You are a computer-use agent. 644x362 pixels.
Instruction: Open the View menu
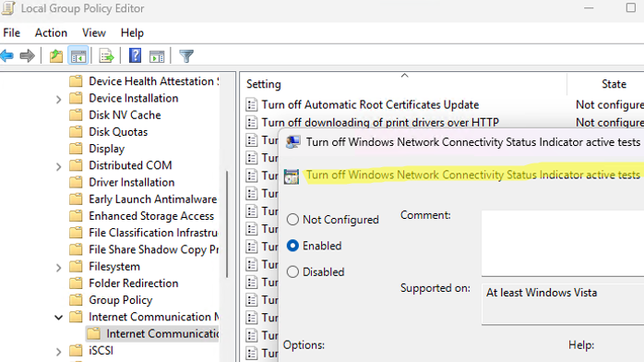[x=93, y=33]
